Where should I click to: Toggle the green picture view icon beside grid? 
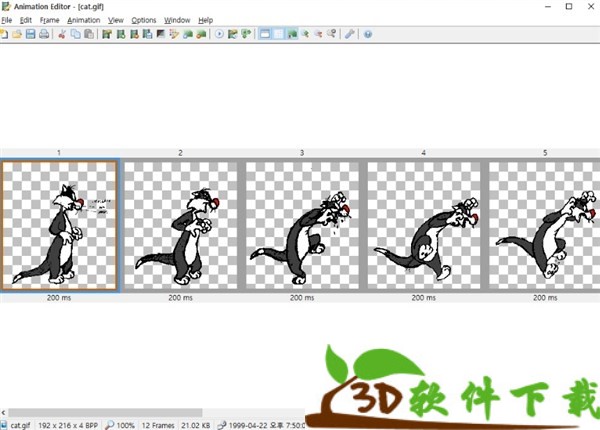(292, 34)
